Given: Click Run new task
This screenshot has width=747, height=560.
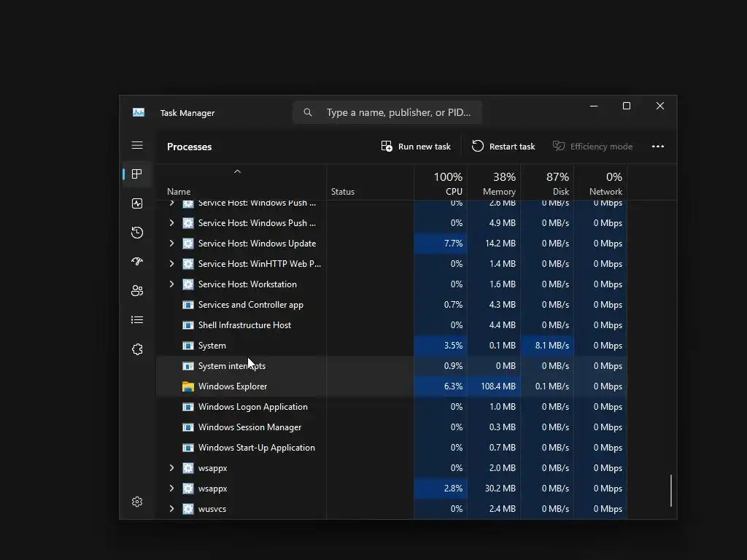Looking at the screenshot, I should click(416, 146).
